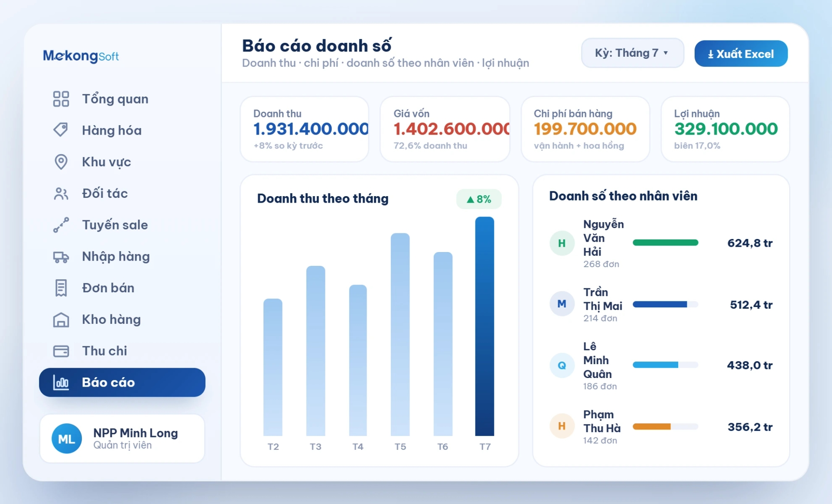
Task: Click the Doanh thu theo tháng chart title
Action: 323,198
